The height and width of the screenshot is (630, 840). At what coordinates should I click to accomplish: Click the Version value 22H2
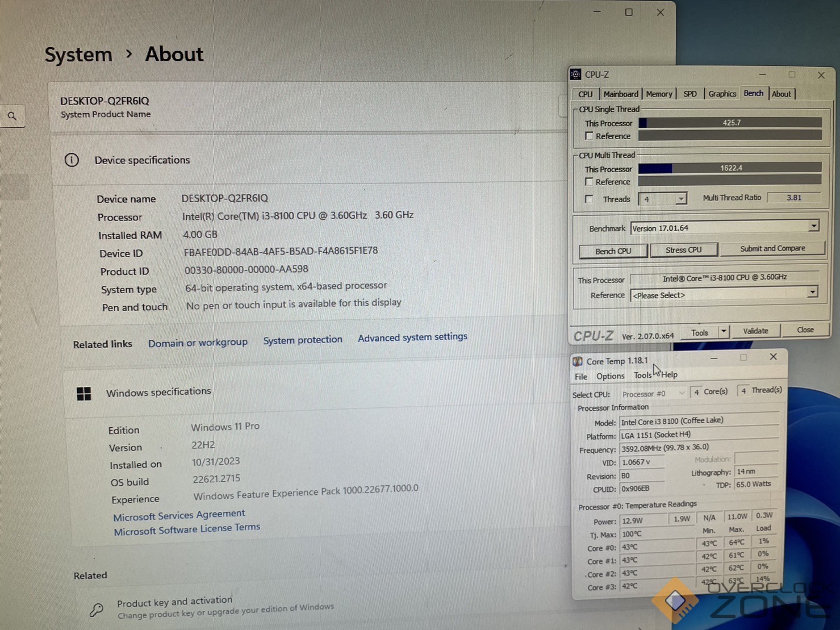(203, 445)
